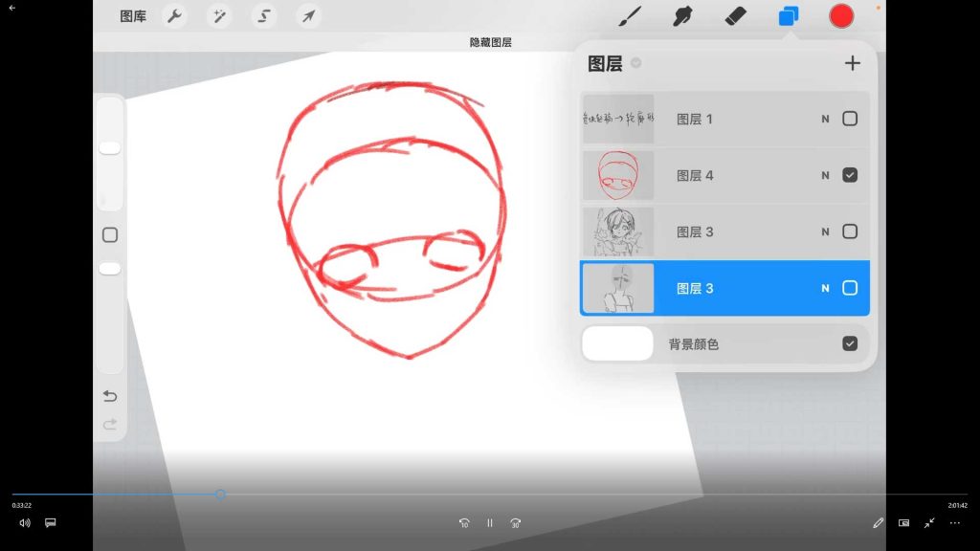Viewport: 980px width, 551px height.
Task: Enable mini-player picture-in-picture view
Action: pos(903,523)
